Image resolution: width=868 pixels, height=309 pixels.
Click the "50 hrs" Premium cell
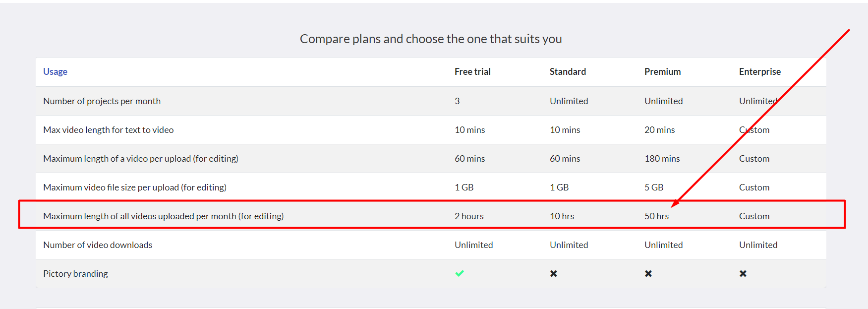[656, 216]
